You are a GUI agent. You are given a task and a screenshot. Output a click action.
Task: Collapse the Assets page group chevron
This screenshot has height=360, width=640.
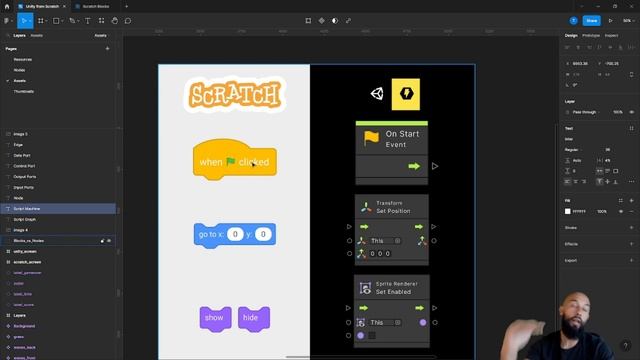(x=7, y=81)
